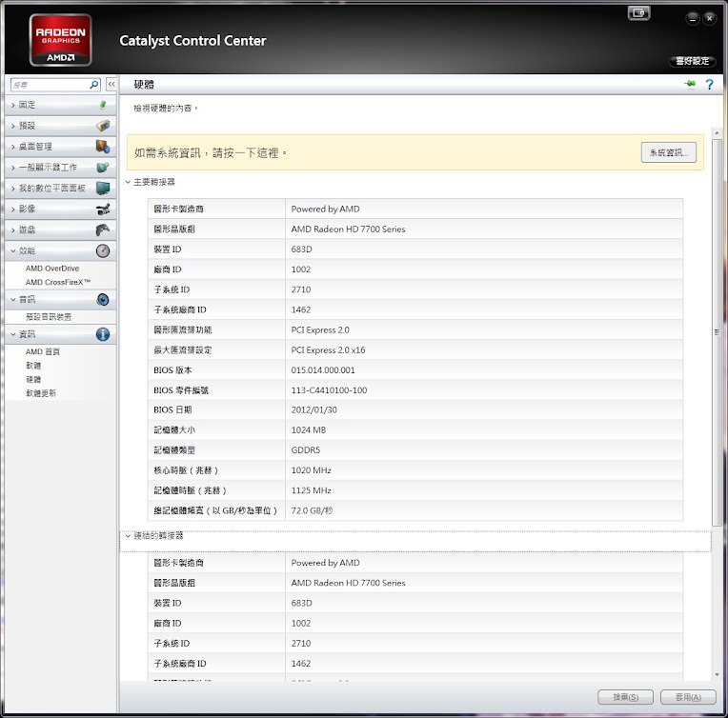Viewport: 728px width, 718px height.
Task: Click the display switch icon in title bar
Action: [x=638, y=13]
